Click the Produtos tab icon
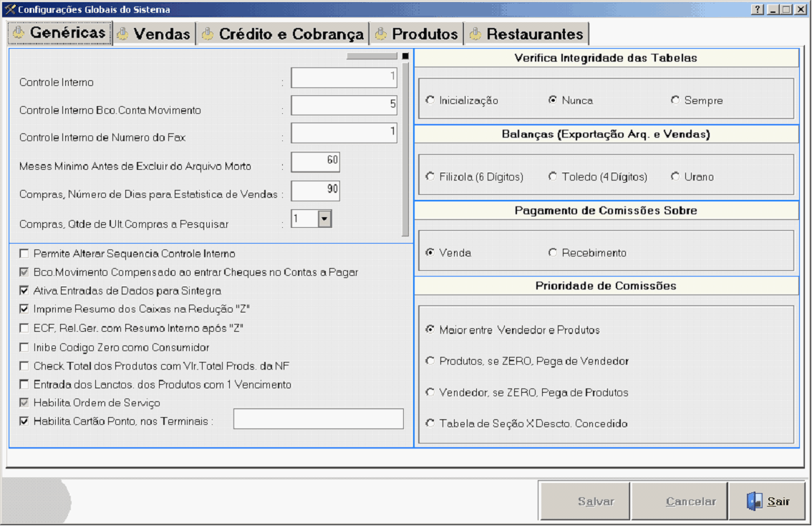Image resolution: width=812 pixels, height=526 pixels. (x=380, y=34)
